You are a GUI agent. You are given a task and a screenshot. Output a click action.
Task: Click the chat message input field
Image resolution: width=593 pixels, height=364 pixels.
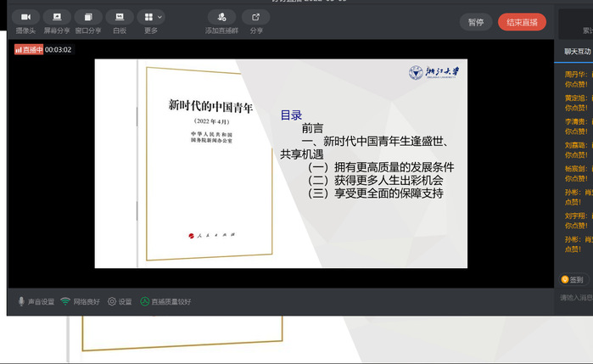575,298
